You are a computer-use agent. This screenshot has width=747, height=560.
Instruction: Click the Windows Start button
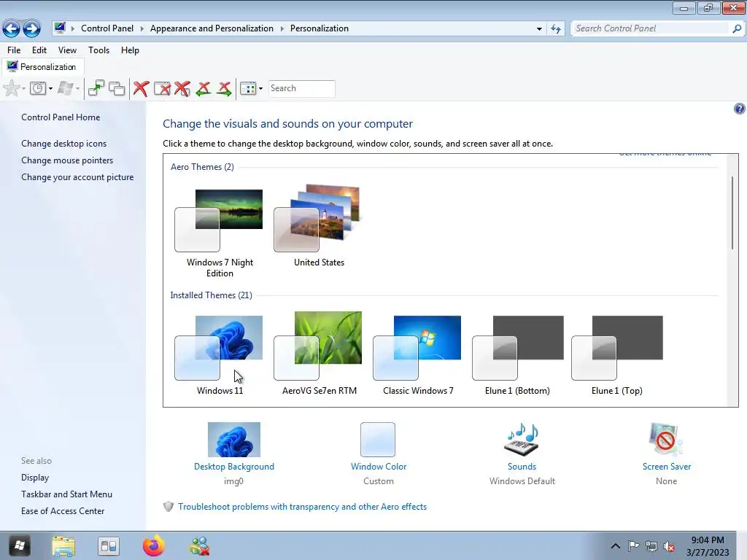pyautogui.click(x=19, y=545)
